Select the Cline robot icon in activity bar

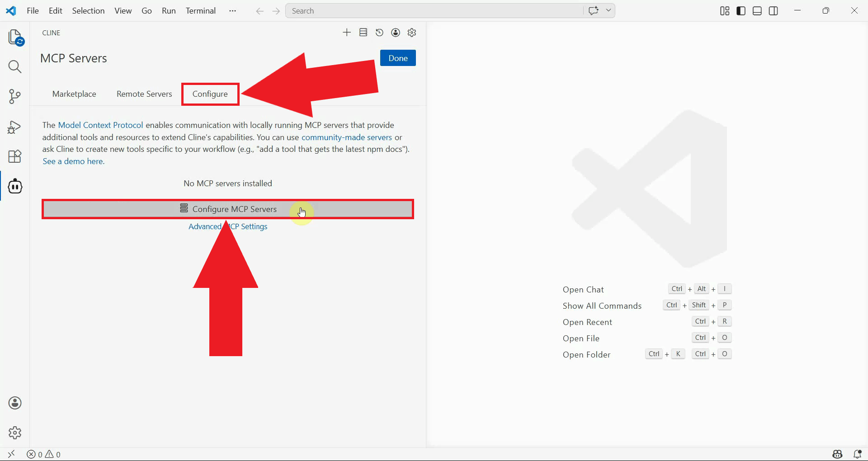(x=15, y=186)
